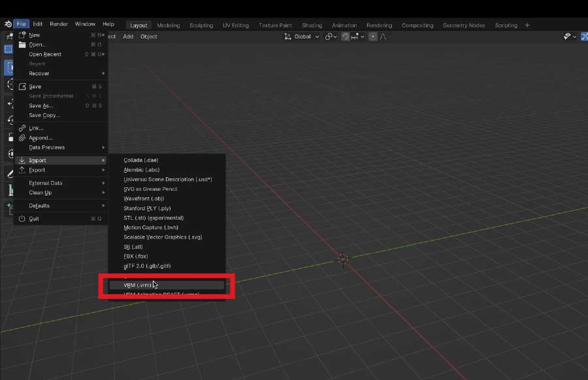Switch to the UV Editing workspace tab
The width and height of the screenshot is (588, 380).
tap(236, 25)
